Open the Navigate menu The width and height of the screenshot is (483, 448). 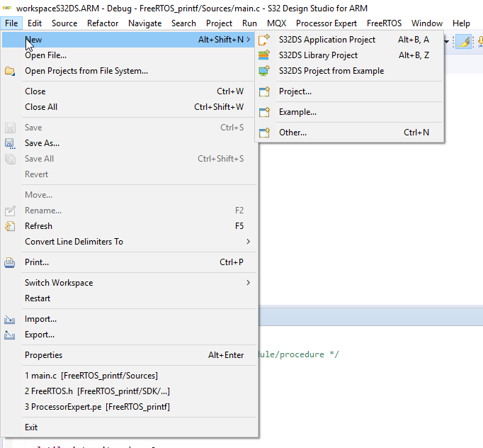point(144,23)
